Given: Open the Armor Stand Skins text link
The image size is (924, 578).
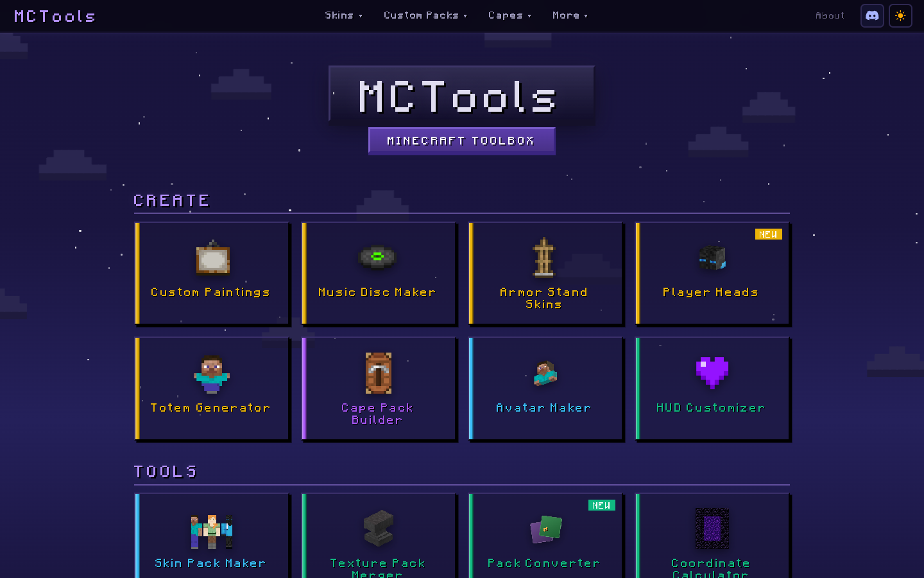Looking at the screenshot, I should point(543,298).
